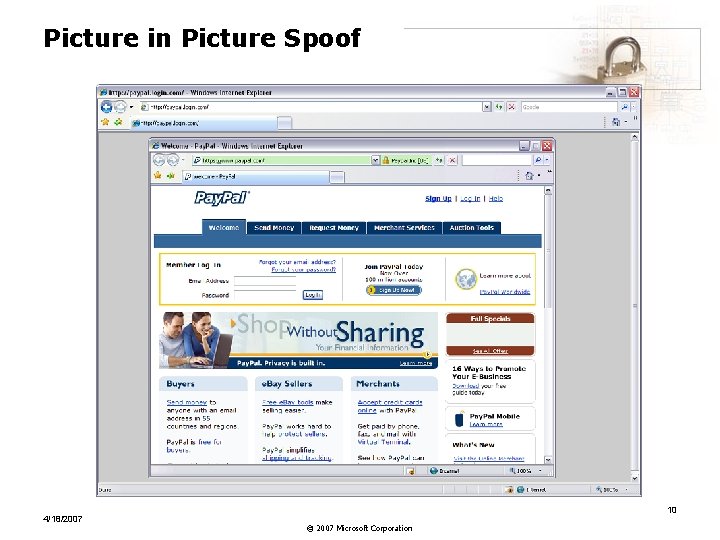Click Free eBay tools link

287,402
